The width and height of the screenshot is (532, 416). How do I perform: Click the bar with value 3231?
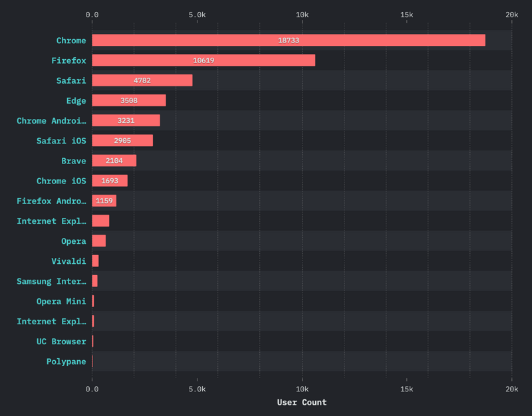(126, 121)
